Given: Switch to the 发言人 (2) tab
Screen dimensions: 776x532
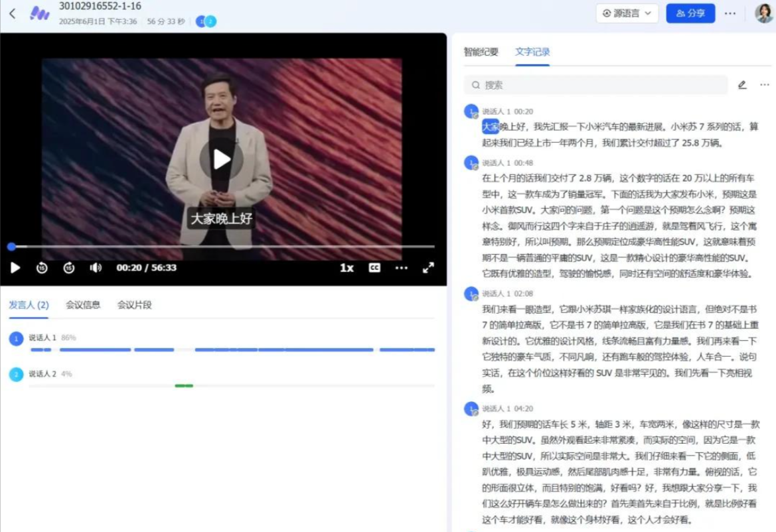Looking at the screenshot, I should point(29,305).
